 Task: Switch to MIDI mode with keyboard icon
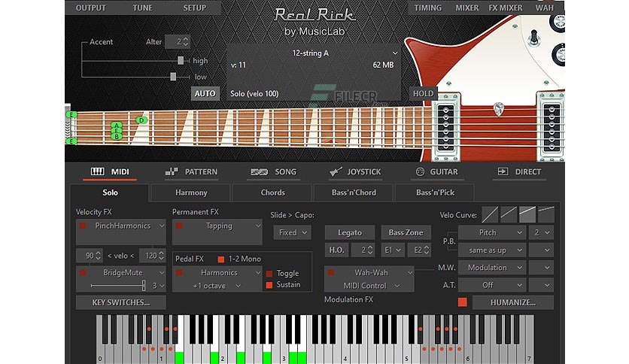pos(110,172)
